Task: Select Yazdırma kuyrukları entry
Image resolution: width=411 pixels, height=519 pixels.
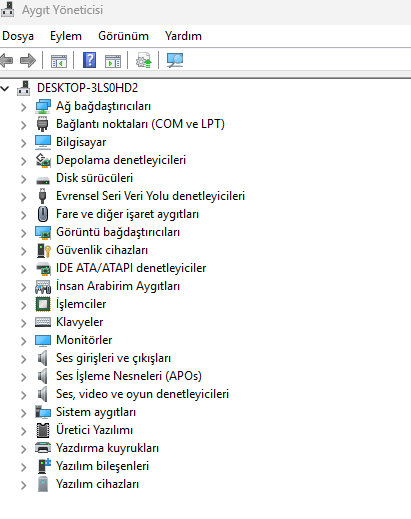Action: [x=107, y=448]
